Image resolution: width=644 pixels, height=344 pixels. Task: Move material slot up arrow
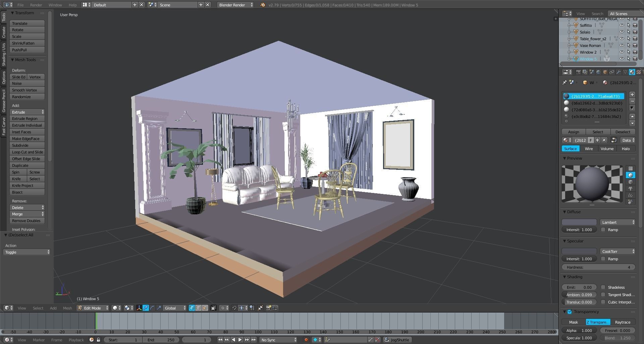[x=632, y=117]
